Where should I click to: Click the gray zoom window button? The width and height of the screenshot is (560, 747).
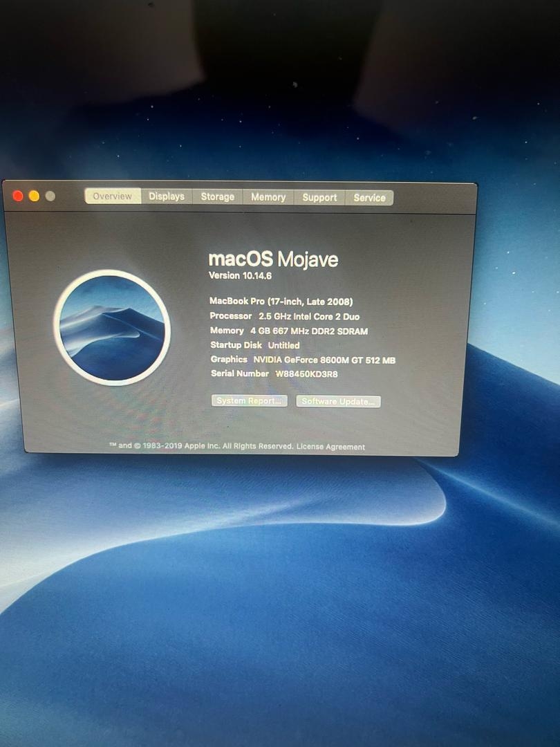click(x=50, y=196)
